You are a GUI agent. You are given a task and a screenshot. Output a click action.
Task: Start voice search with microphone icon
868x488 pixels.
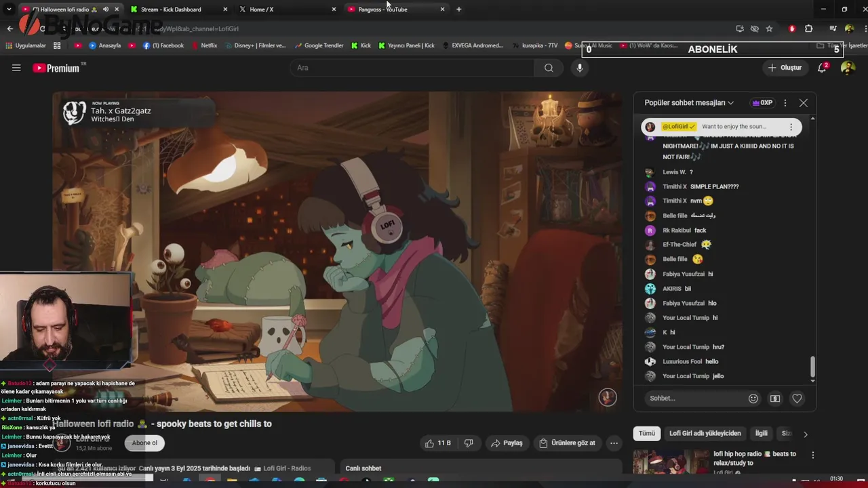(579, 68)
